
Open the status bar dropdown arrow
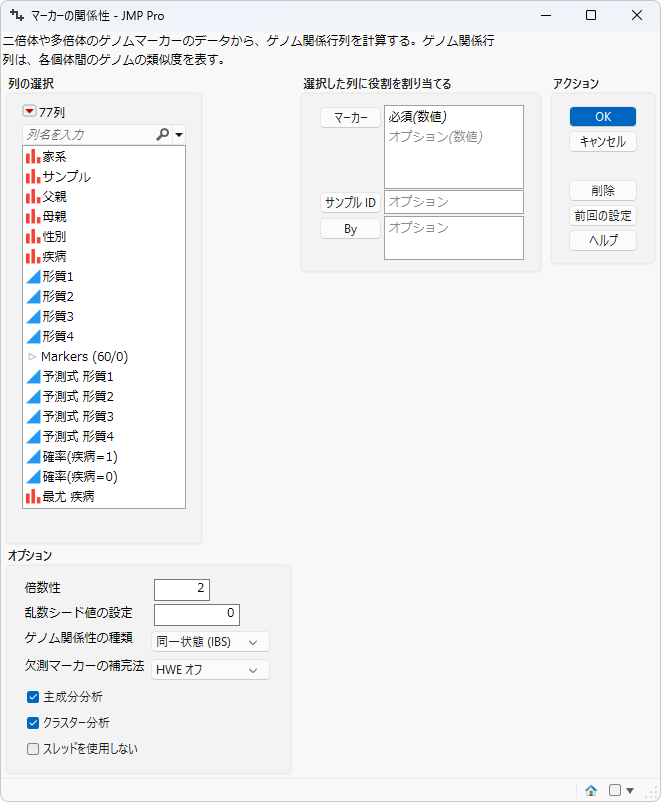[630, 791]
